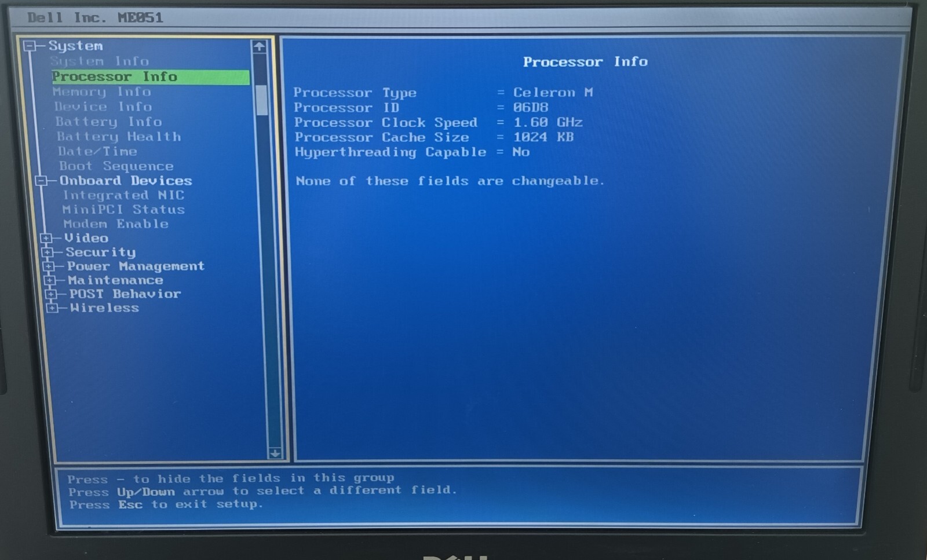Screen dimensions: 927x560
Task: Expand the Maintenance group
Action: (50, 280)
